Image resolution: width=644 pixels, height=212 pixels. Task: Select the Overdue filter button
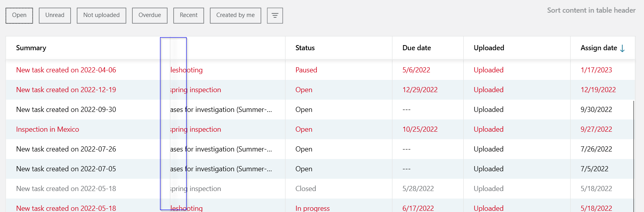point(150,15)
